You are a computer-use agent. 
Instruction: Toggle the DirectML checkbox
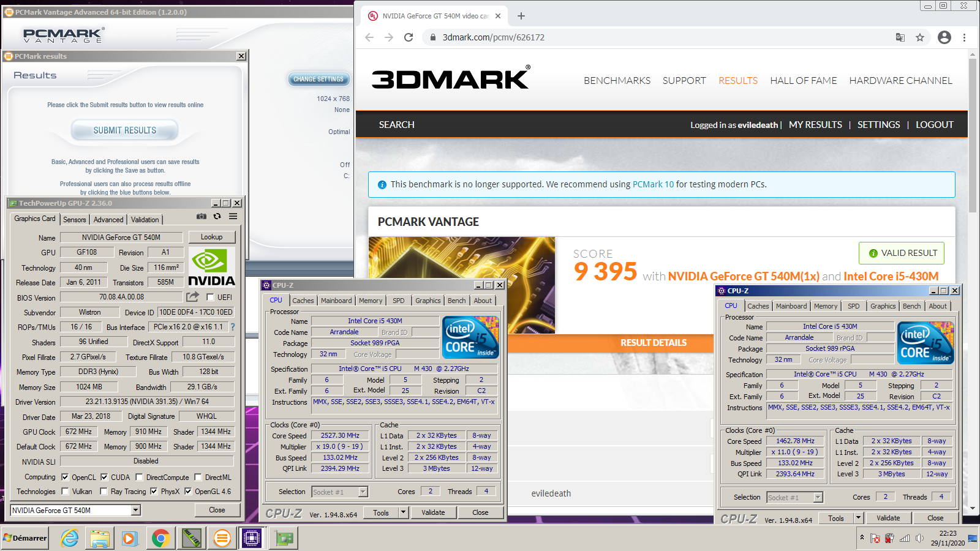click(x=198, y=477)
